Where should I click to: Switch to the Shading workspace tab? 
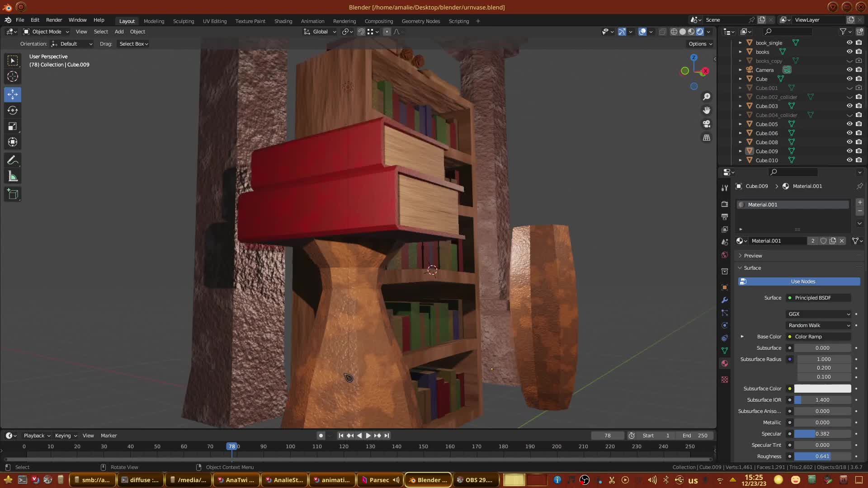[283, 21]
